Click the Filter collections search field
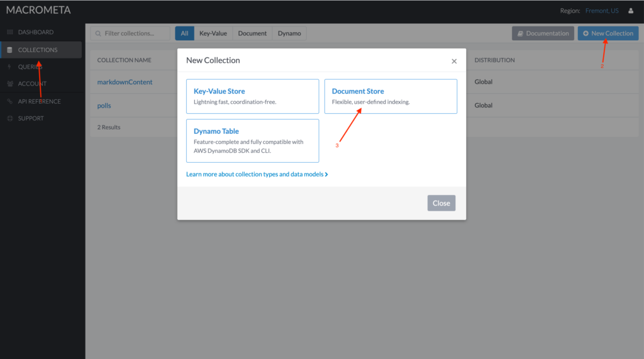This screenshot has height=359, width=644. [x=130, y=33]
